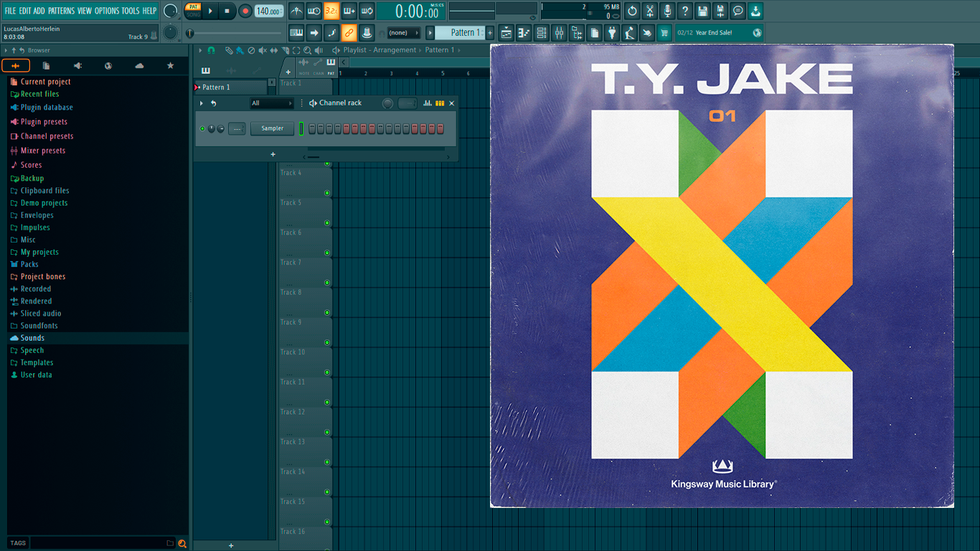Image resolution: width=980 pixels, height=551 pixels.
Task: Toggle the record button in the transport
Action: click(245, 11)
